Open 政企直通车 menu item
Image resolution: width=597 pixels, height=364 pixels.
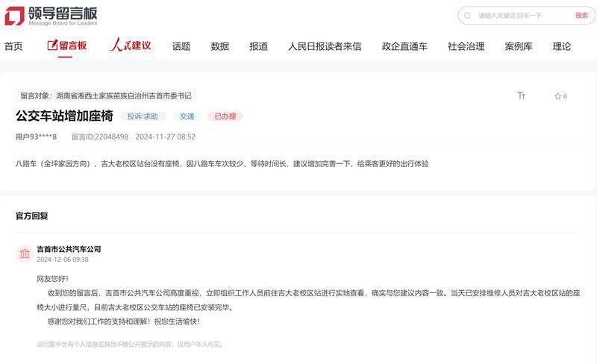point(404,46)
